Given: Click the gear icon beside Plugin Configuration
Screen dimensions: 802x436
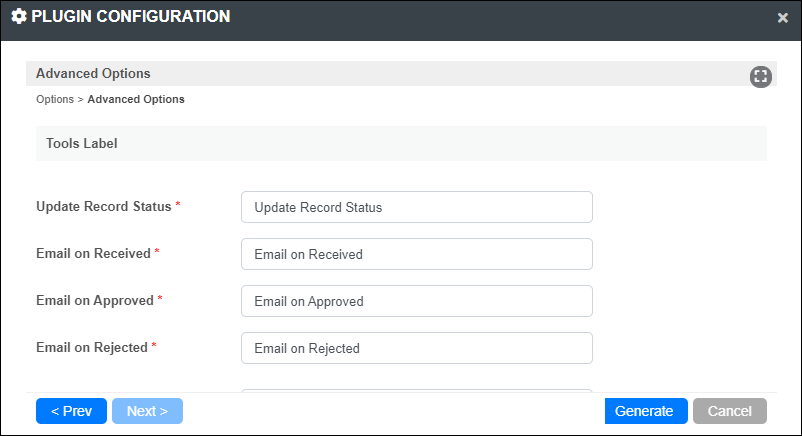Looking at the screenshot, I should click(x=19, y=16).
